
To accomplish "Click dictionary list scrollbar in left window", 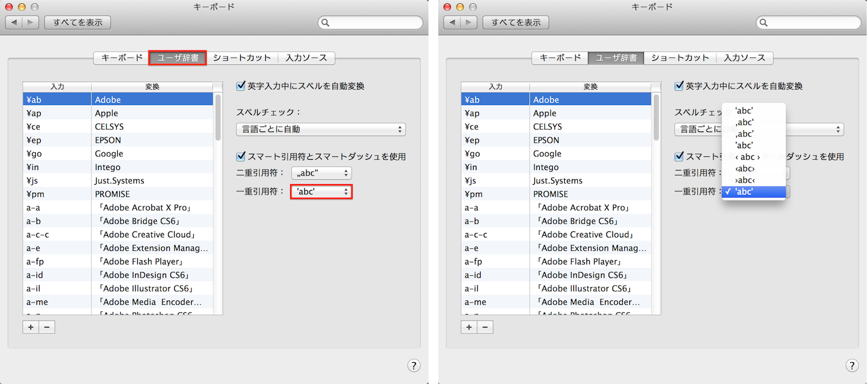I will [218, 117].
